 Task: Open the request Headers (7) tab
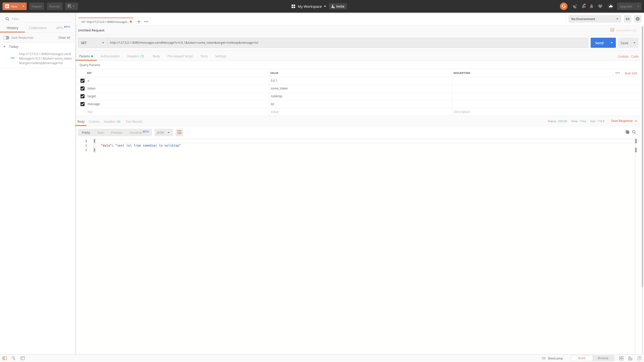(136, 56)
